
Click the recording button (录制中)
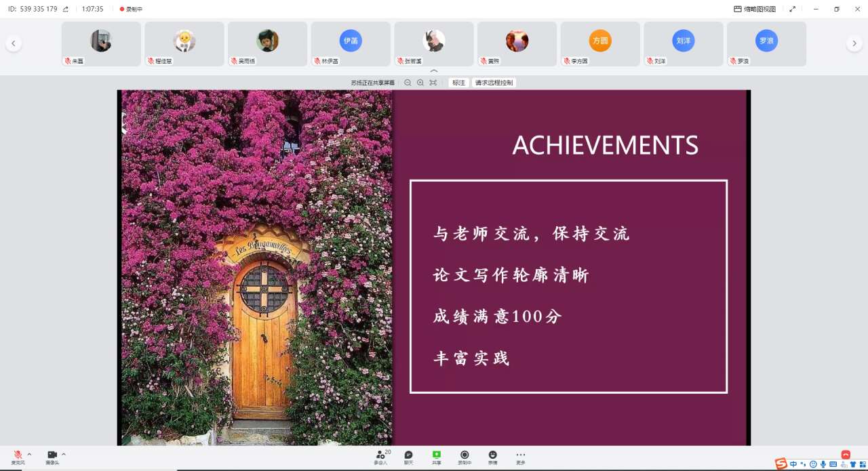(x=465, y=456)
